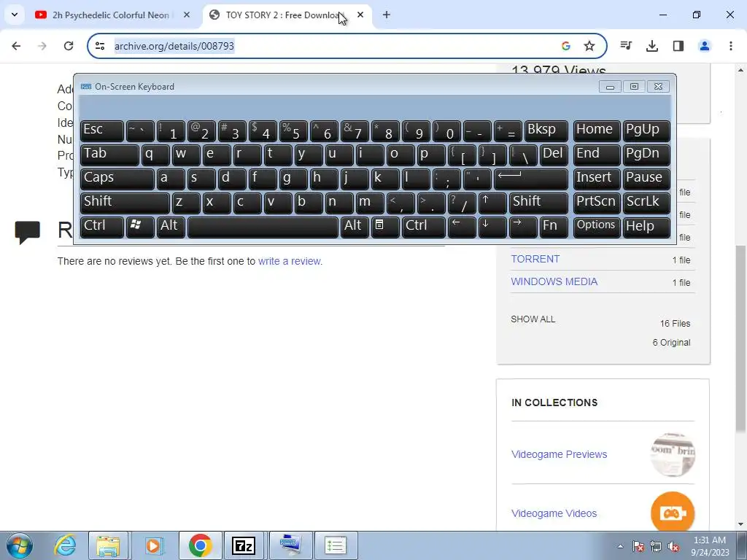Click the Tab key on On-Screen Keyboard

tap(109, 155)
